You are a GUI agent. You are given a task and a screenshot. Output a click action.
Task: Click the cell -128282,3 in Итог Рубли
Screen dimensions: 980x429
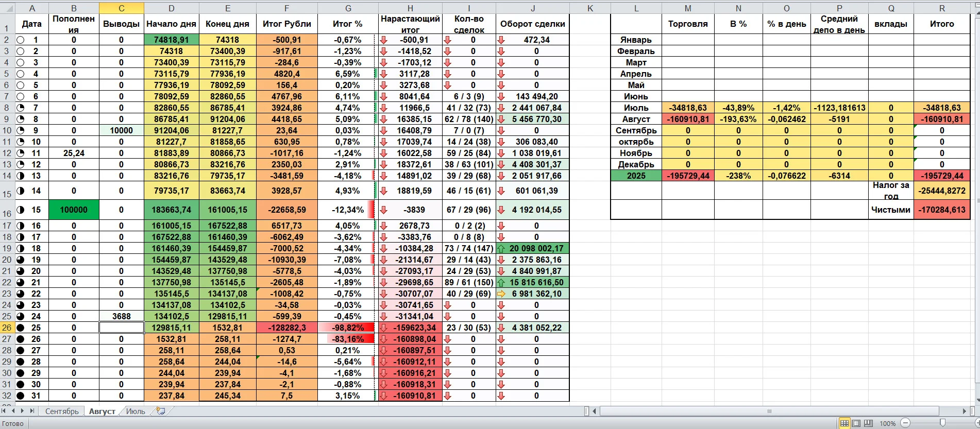point(286,328)
